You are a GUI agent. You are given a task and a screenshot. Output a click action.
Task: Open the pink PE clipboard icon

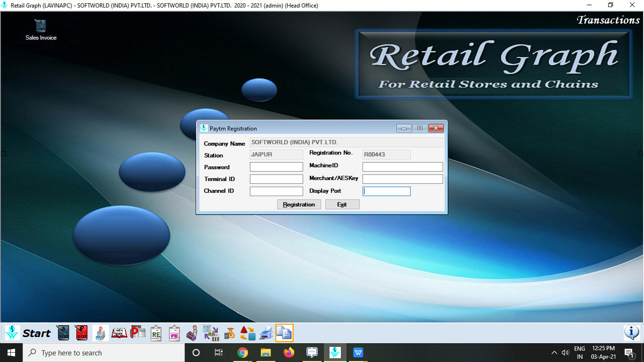point(174,333)
